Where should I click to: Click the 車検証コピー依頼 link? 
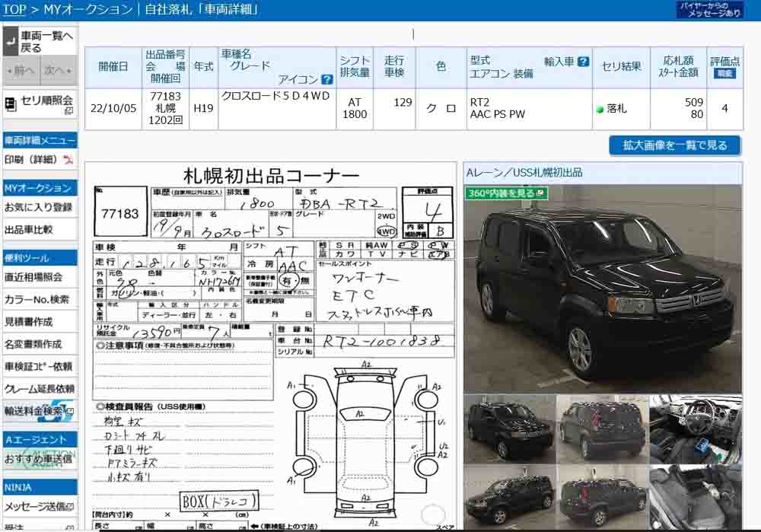click(x=38, y=367)
